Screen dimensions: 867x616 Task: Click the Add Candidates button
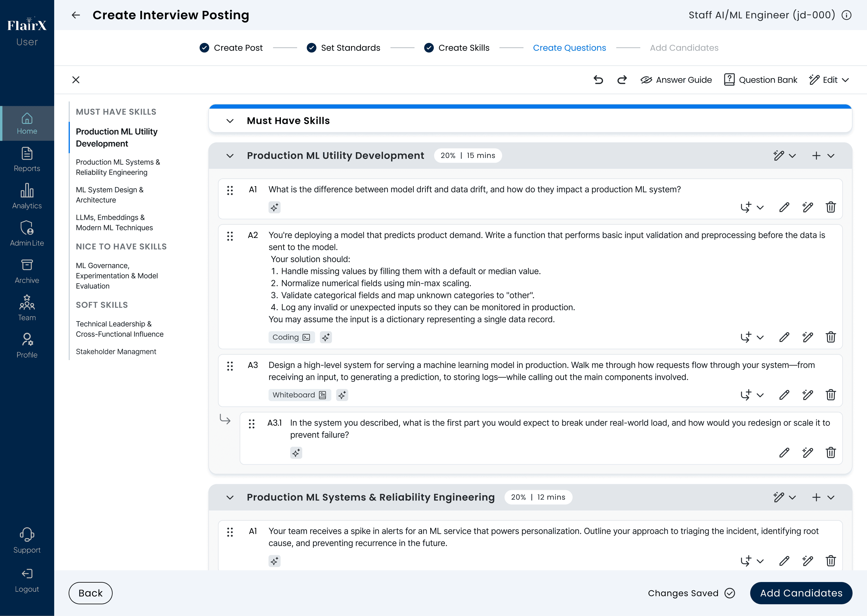(x=801, y=593)
